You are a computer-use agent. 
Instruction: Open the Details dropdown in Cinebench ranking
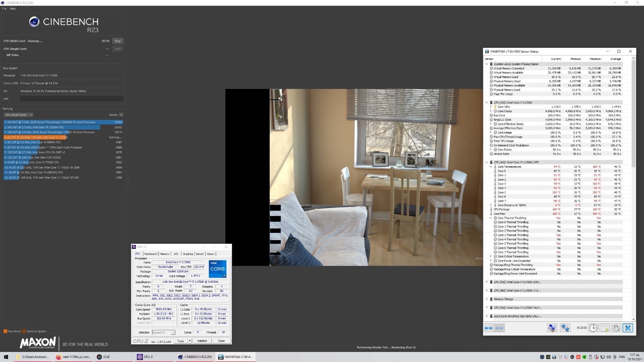(121, 115)
